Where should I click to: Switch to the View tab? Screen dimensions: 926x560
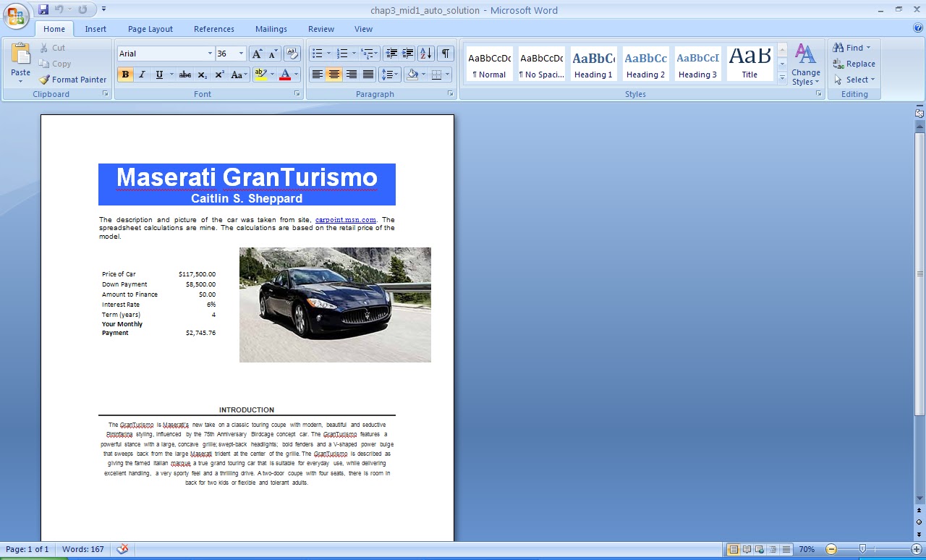pos(363,29)
